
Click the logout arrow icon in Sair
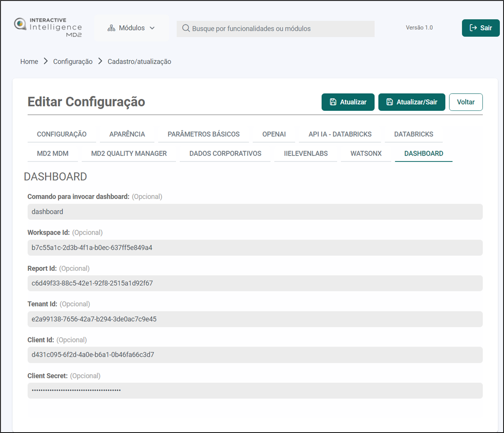tap(473, 28)
